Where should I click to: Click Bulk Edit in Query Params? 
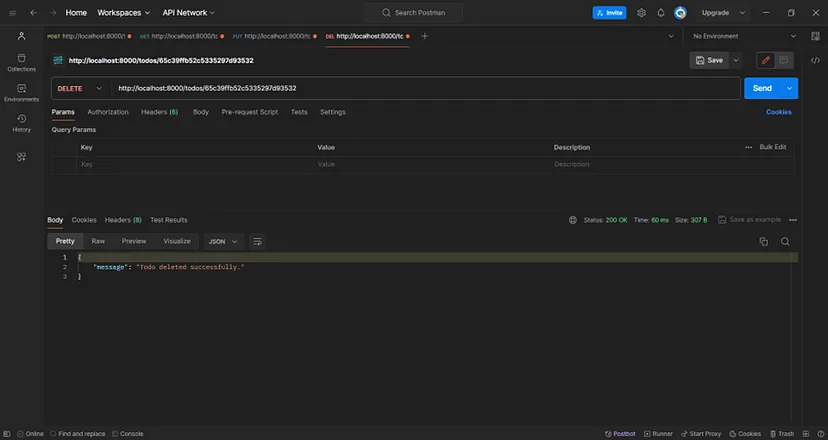(773, 147)
